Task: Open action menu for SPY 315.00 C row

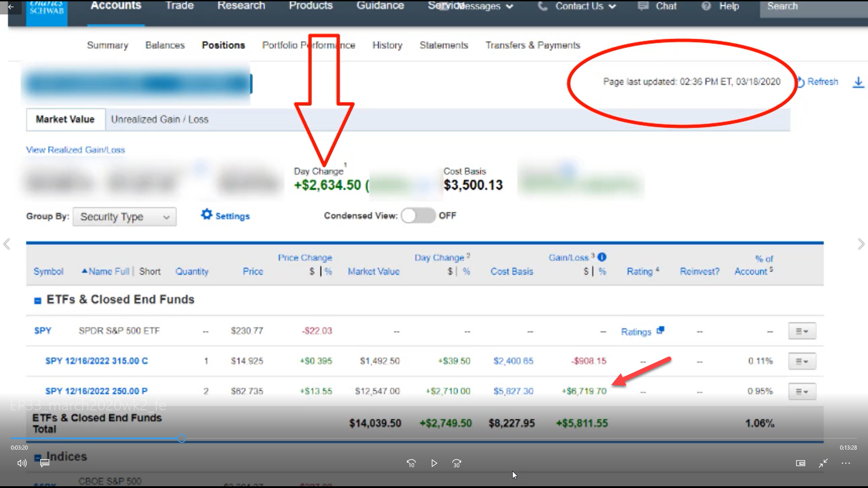Action: coord(802,361)
